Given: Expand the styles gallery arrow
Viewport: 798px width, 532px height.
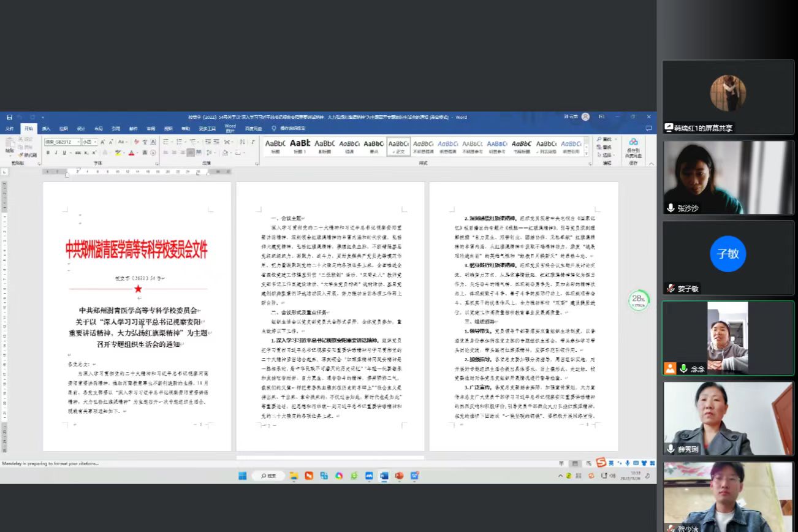Looking at the screenshot, I should [x=587, y=153].
